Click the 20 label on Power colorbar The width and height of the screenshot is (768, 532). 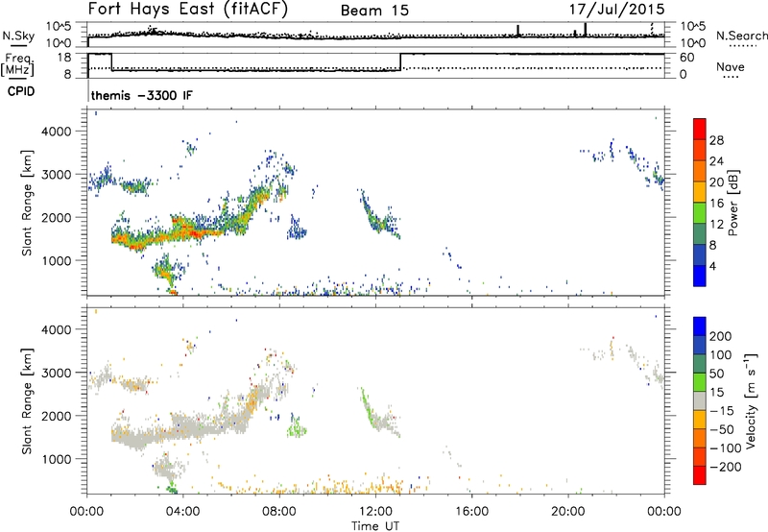[716, 182]
